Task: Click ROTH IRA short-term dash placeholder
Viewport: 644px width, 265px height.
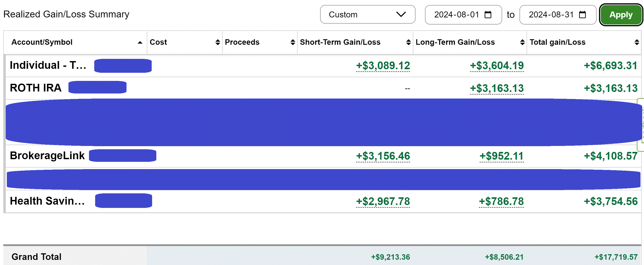Action: [407, 89]
